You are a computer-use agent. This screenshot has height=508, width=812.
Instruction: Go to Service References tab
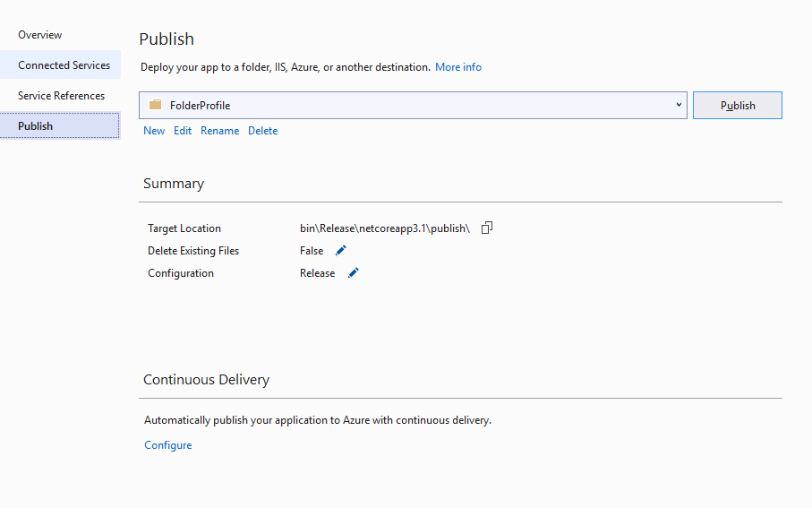tap(60, 95)
